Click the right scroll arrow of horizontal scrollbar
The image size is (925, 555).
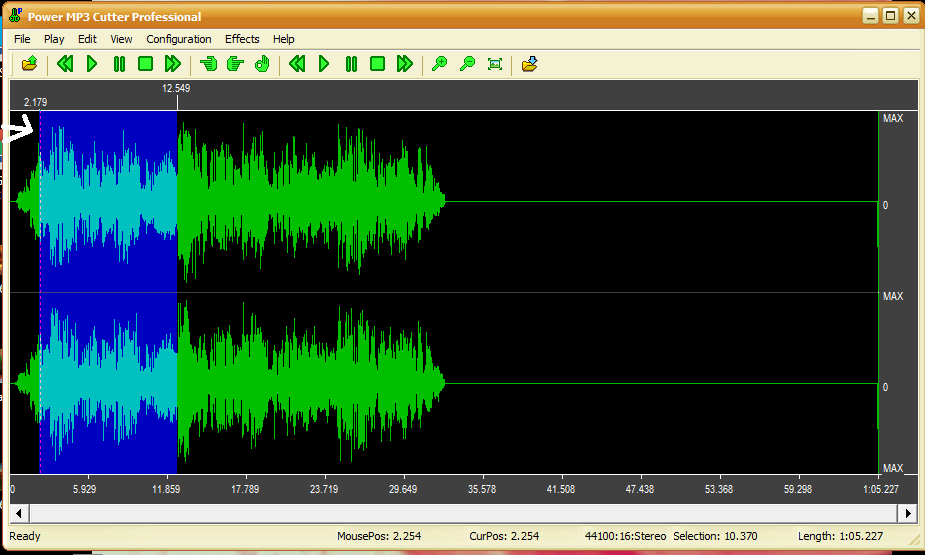pyautogui.click(x=908, y=513)
